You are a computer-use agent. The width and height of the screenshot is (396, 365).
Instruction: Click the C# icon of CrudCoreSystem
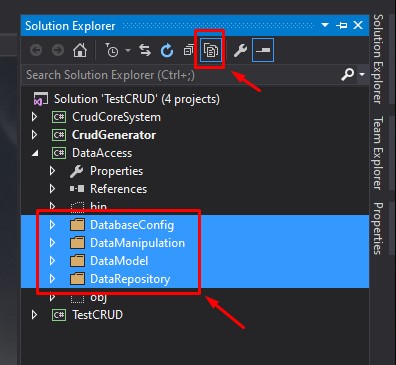(x=59, y=117)
